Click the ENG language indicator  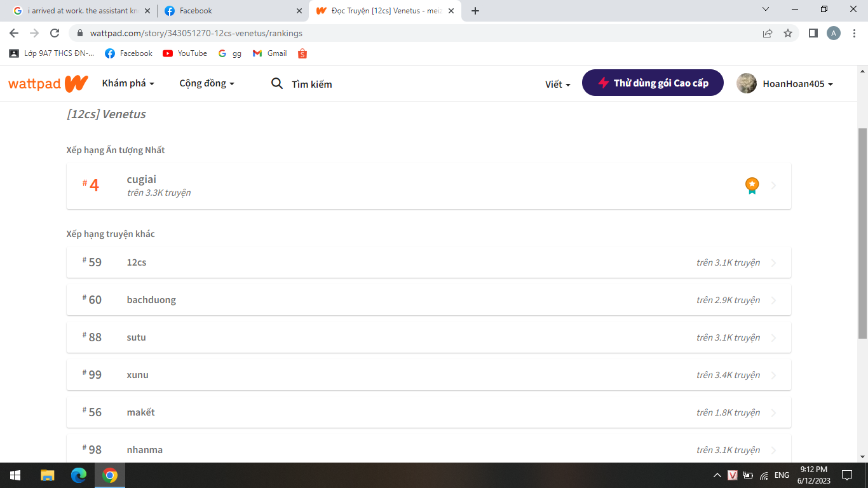coord(782,475)
